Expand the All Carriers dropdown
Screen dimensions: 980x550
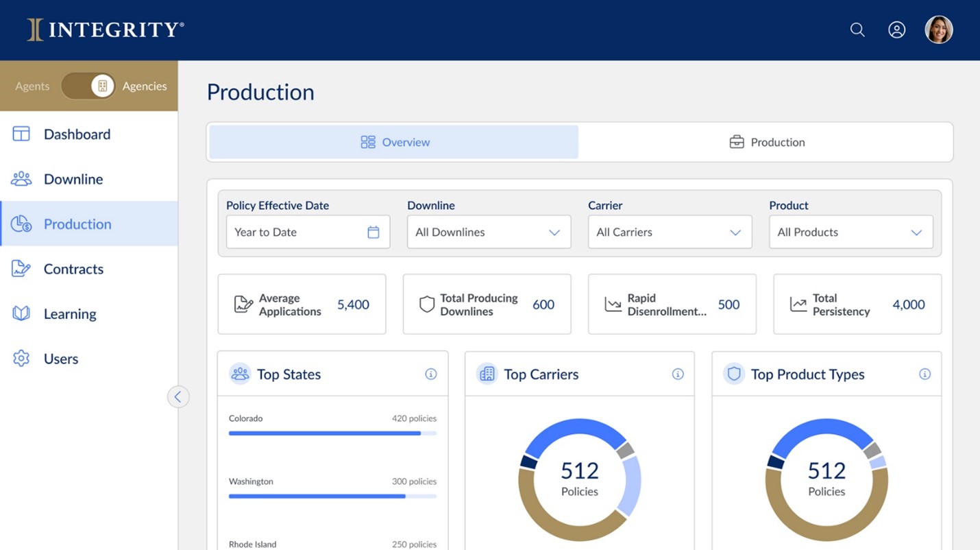(670, 232)
